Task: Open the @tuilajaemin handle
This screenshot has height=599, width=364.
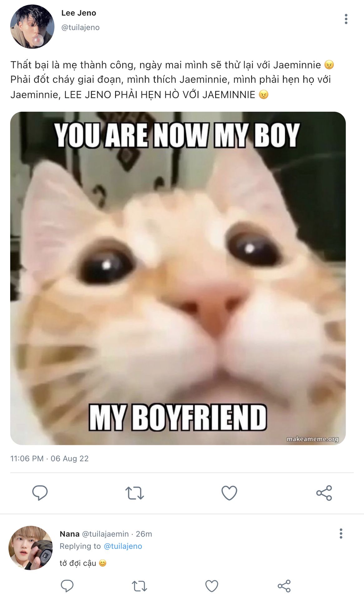Action: [105, 534]
